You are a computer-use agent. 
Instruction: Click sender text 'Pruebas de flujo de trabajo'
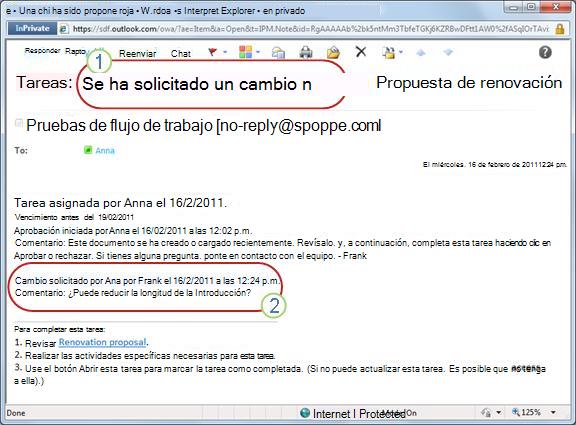point(119,126)
